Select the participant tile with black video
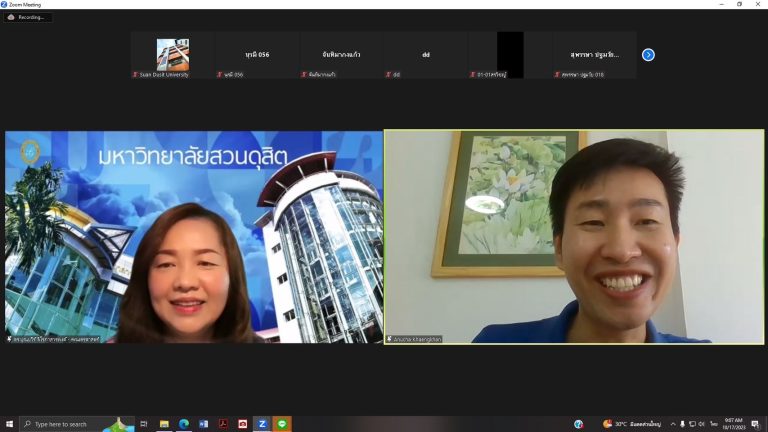The height and width of the screenshot is (432, 768). coord(510,55)
